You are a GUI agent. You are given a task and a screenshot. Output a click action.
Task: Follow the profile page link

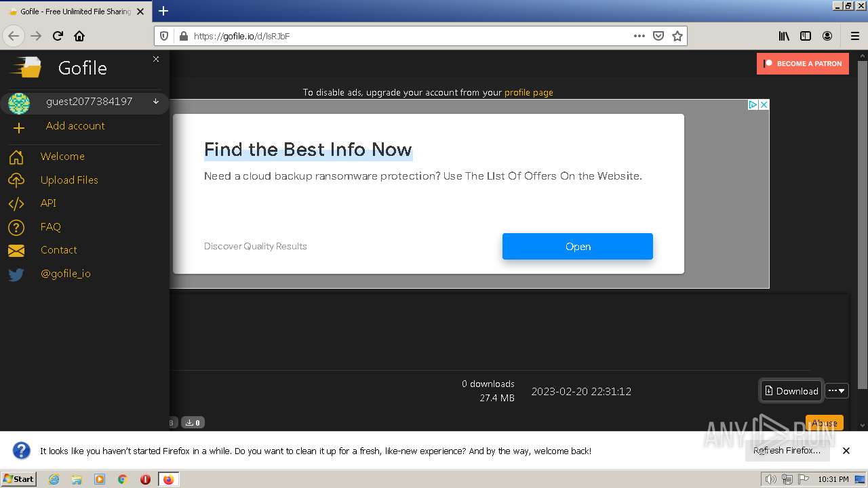pyautogui.click(x=529, y=92)
